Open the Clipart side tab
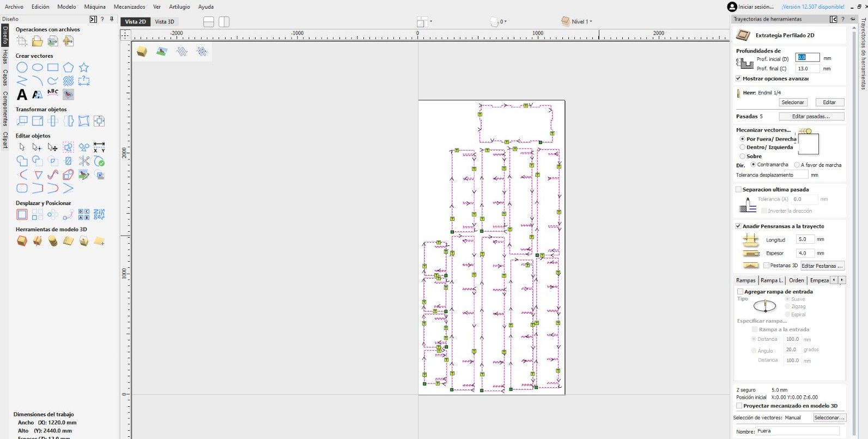The width and height of the screenshot is (868, 439). (x=5, y=140)
